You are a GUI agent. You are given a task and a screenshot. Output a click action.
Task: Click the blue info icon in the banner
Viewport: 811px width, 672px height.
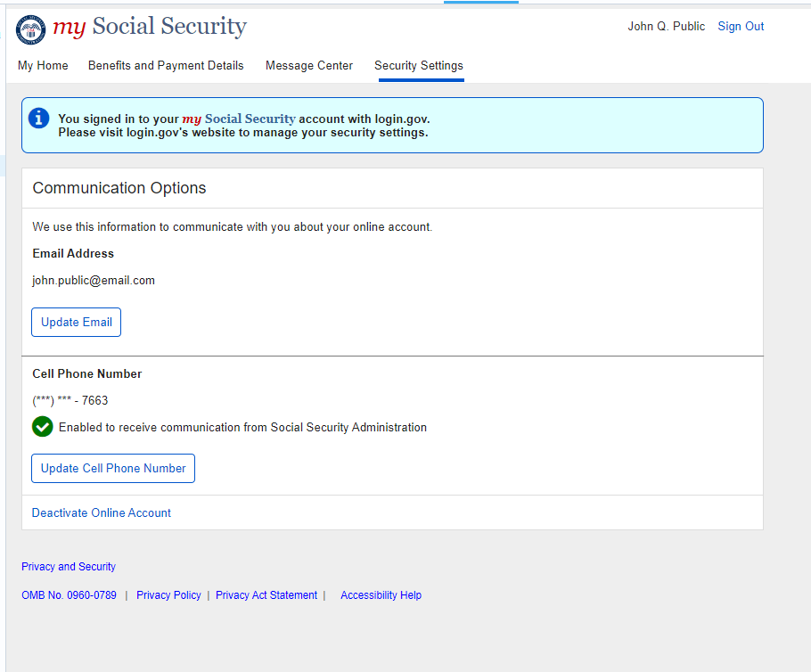point(38,118)
